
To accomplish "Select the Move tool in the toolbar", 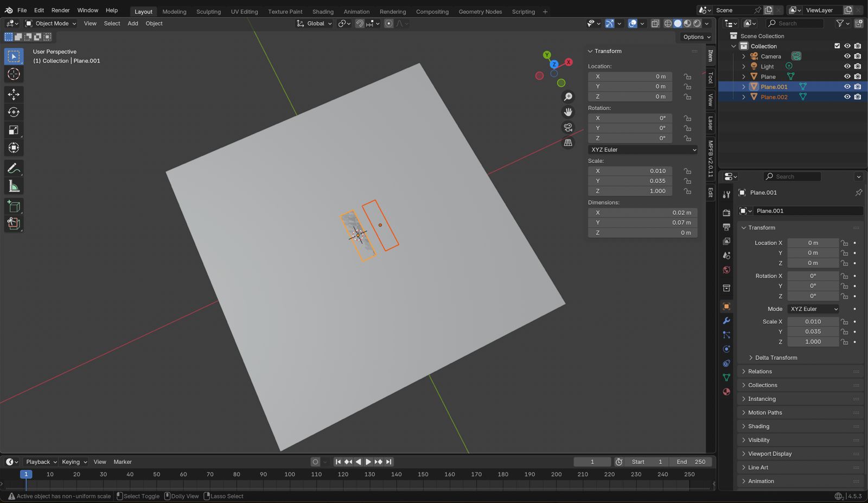I will coord(14,94).
